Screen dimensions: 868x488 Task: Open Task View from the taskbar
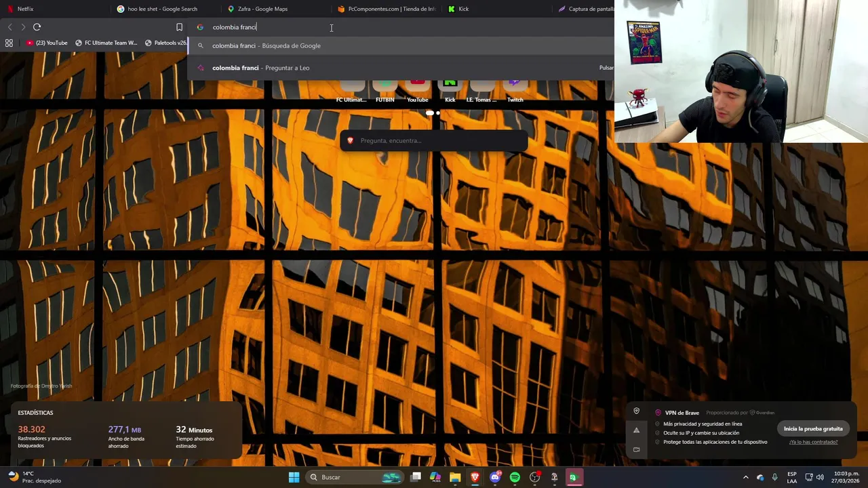pos(416,477)
